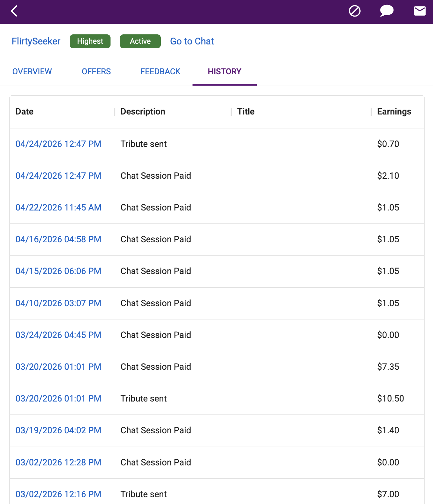
Task: Click $1.05 earnings on 04/10/2026 row
Action: point(388,303)
